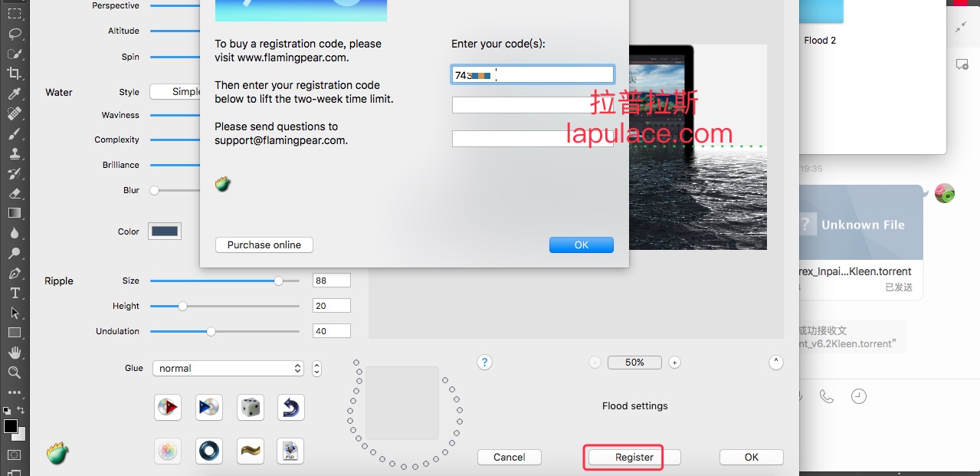Image resolution: width=980 pixels, height=476 pixels.
Task: Click the caret-up button right of zoom controls
Action: 776,363
